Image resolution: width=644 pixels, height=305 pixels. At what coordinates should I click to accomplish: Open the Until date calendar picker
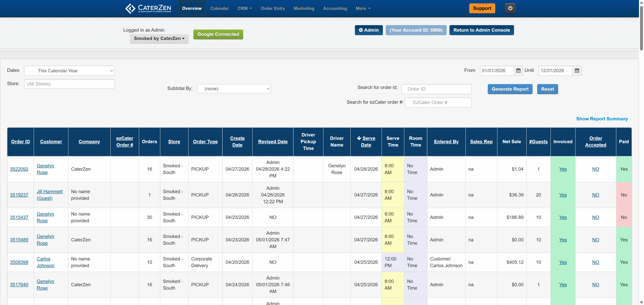pos(577,71)
